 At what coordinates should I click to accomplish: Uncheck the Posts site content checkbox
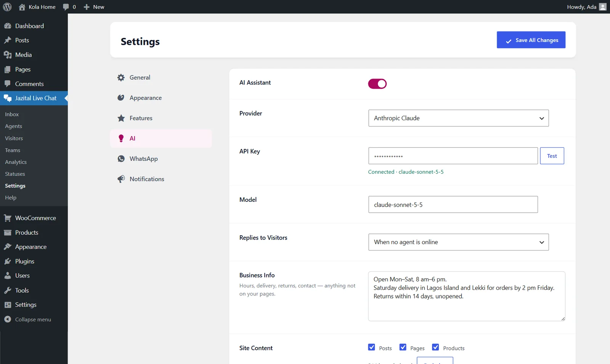371,347
